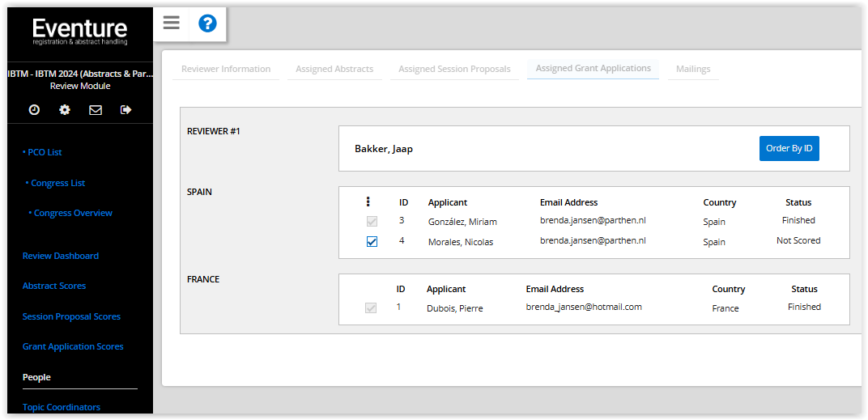This screenshot has height=420, width=868.
Task: Click ID 3 in the González row
Action: coord(402,220)
